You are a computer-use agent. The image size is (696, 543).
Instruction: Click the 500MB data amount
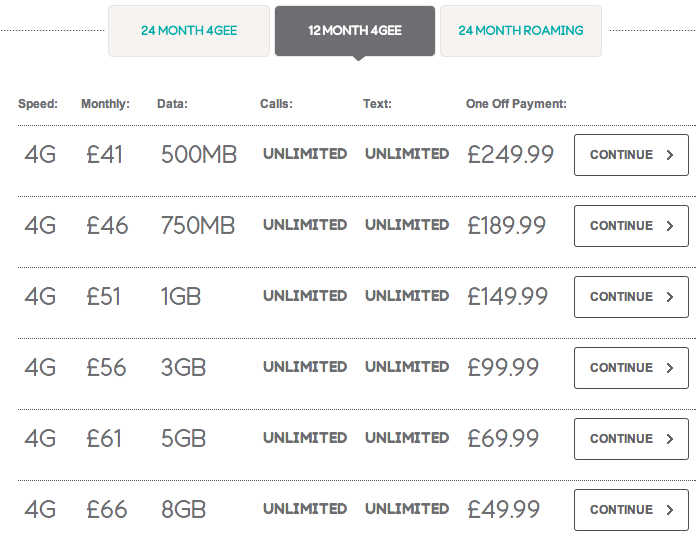coord(199,155)
